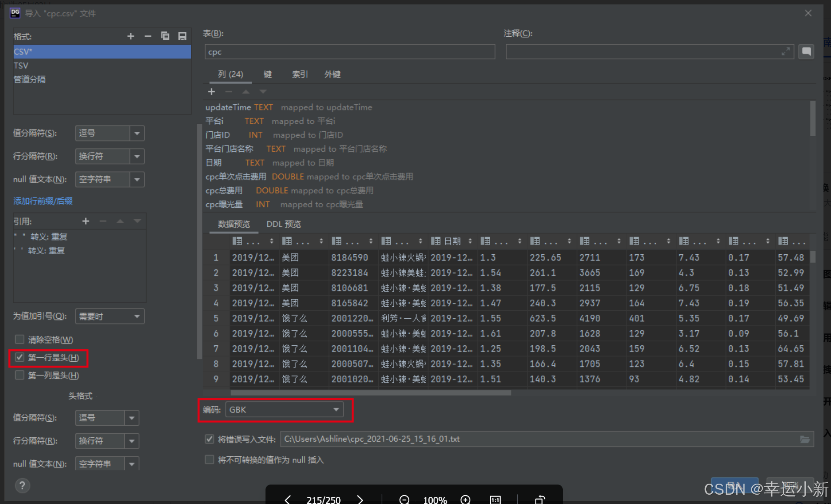This screenshot has height=504, width=831.
Task: Click row number 9 in preview
Action: point(216,379)
